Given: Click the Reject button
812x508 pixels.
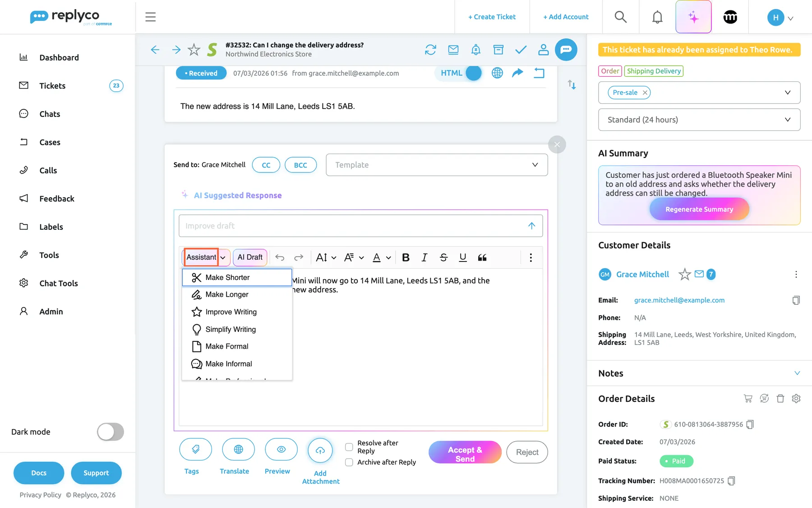Looking at the screenshot, I should (x=527, y=452).
